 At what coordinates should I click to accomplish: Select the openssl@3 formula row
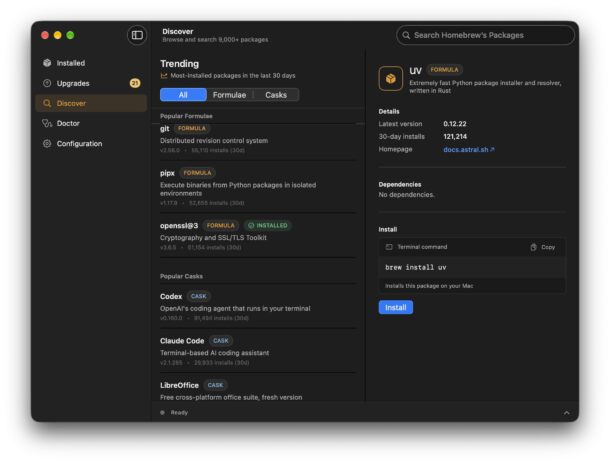click(x=258, y=236)
